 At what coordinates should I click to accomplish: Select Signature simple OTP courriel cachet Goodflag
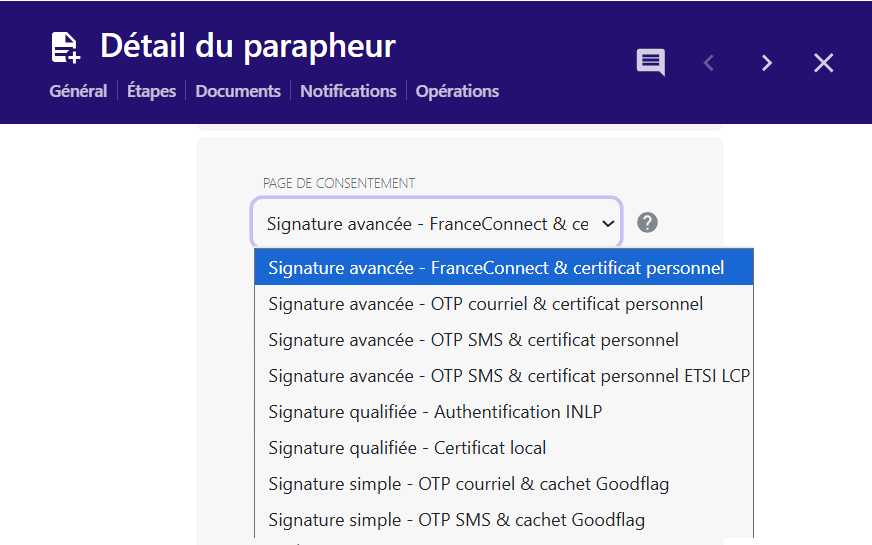point(468,484)
